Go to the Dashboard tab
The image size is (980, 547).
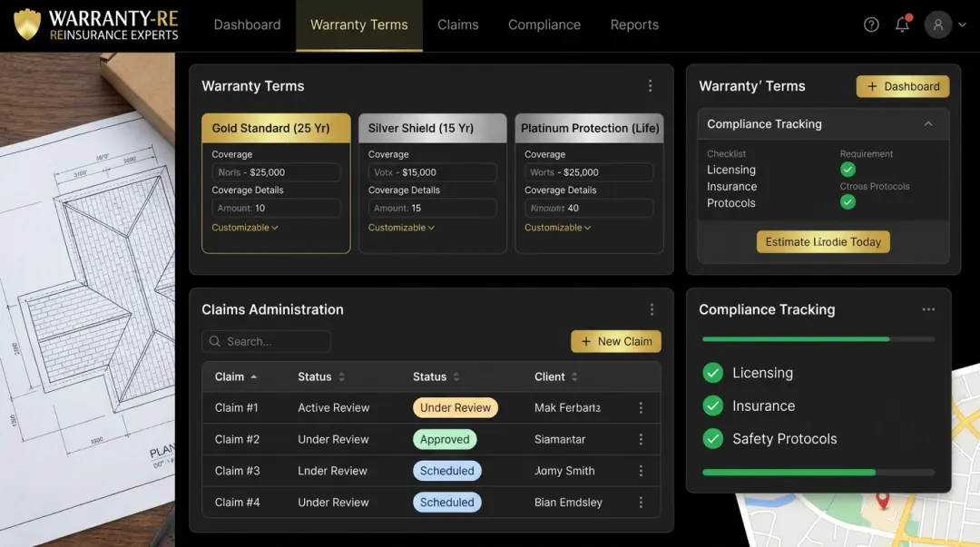pyautogui.click(x=247, y=25)
